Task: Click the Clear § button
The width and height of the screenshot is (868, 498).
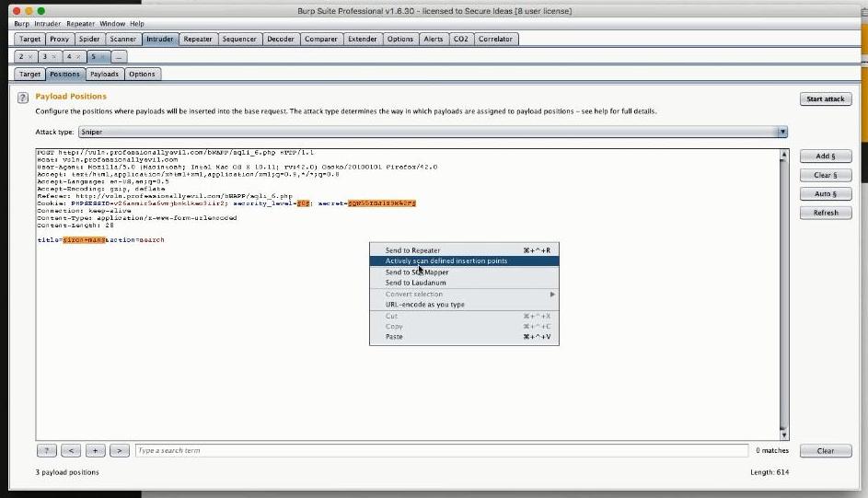Action: tap(826, 175)
